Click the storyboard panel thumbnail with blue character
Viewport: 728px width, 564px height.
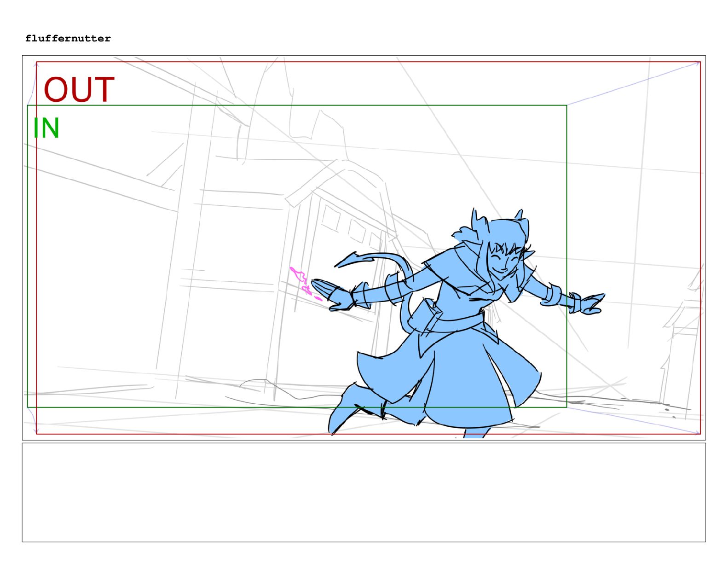pos(364,248)
